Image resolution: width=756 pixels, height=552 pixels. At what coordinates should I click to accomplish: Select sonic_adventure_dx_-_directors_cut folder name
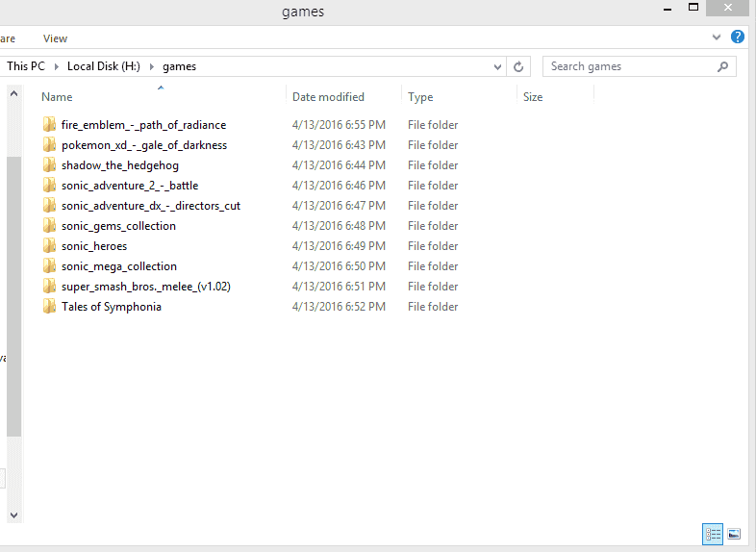pyautogui.click(x=151, y=206)
